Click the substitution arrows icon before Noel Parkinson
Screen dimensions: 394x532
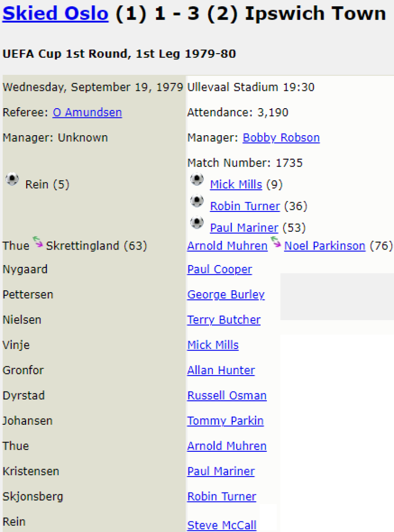(276, 242)
